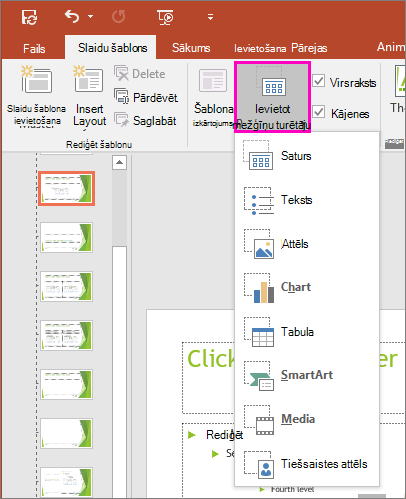This screenshot has width=406, height=499.
Task: Toggle the Kājenes checkbox
Action: click(319, 112)
